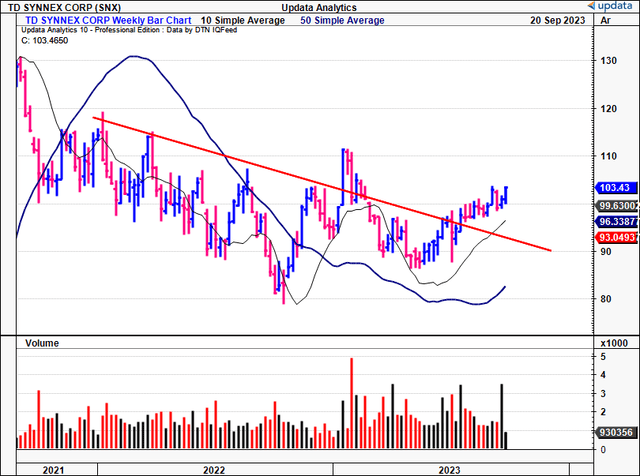
Task: Click the blue 103.43 price tag
Action: coord(616,188)
